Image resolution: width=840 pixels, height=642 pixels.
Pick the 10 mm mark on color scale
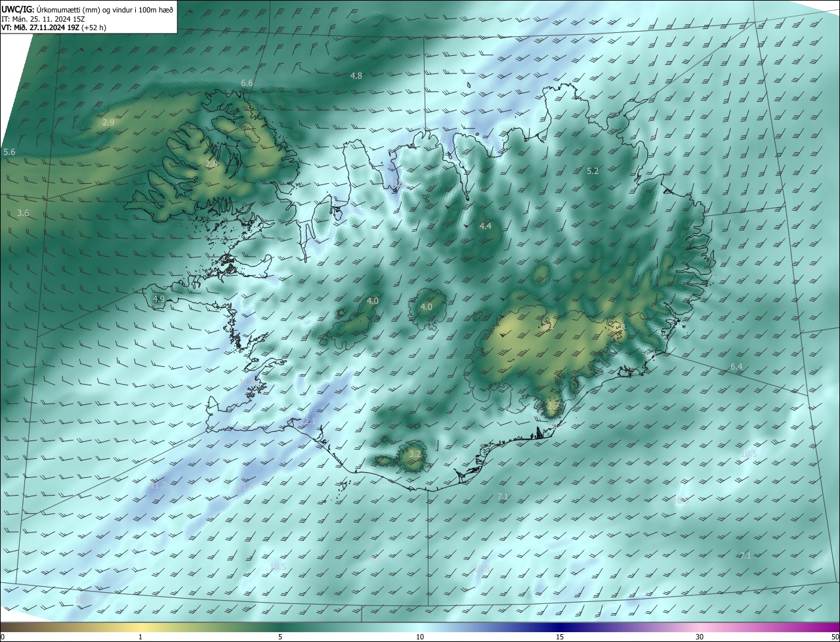pyautogui.click(x=420, y=637)
